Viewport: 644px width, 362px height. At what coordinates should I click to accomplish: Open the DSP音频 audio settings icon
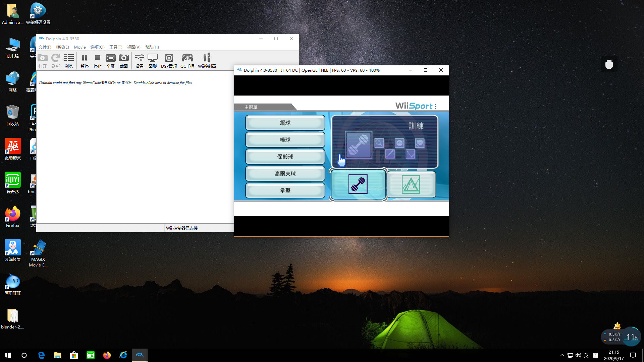(169, 61)
